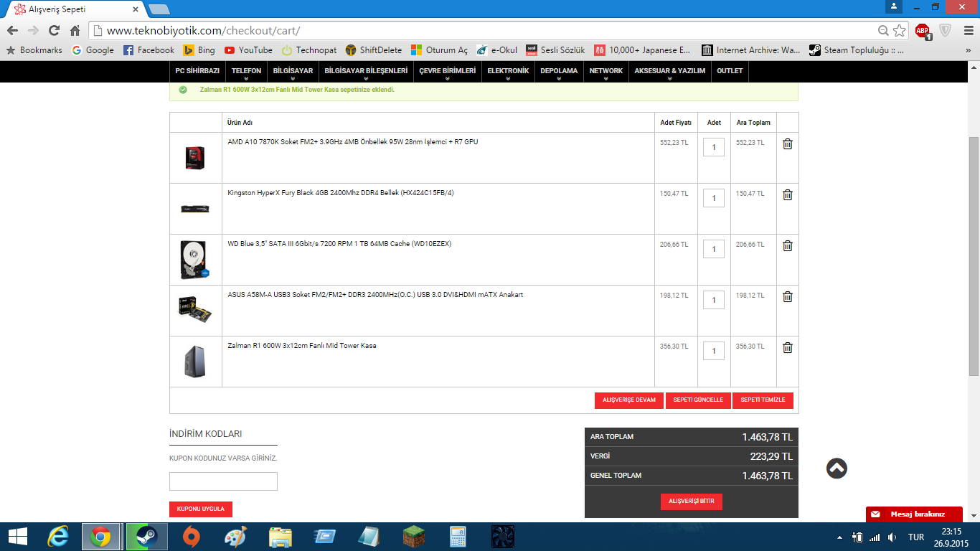Select the Alışveriş Sepeti browser tab
Image resolution: width=980 pixels, height=551 pixels.
75,9
